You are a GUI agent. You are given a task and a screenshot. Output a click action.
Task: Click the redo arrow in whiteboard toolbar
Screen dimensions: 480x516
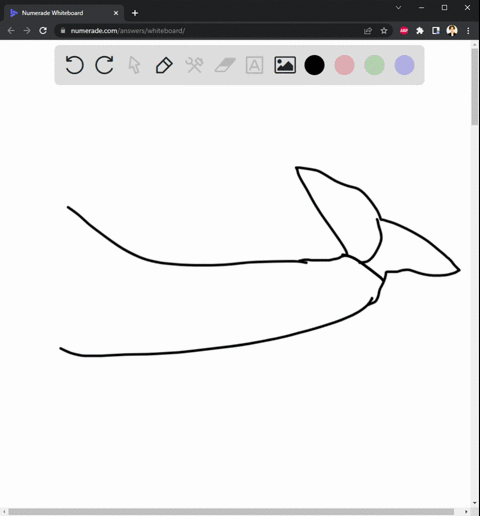tap(104, 65)
